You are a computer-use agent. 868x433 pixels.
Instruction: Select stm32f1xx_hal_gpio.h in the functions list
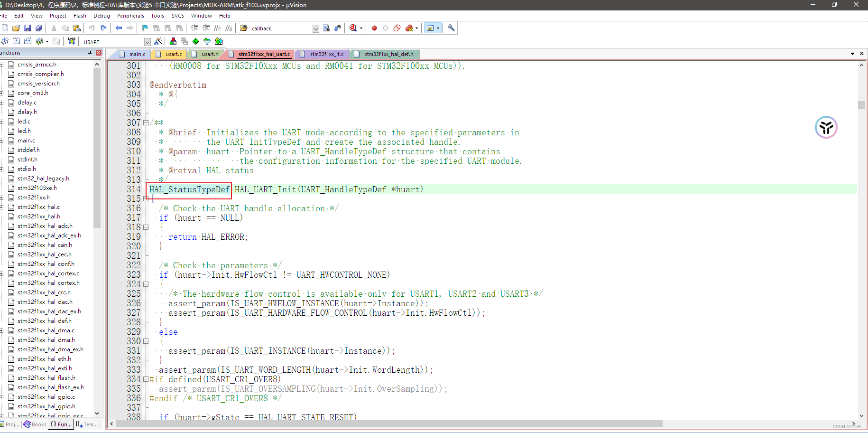click(46, 406)
